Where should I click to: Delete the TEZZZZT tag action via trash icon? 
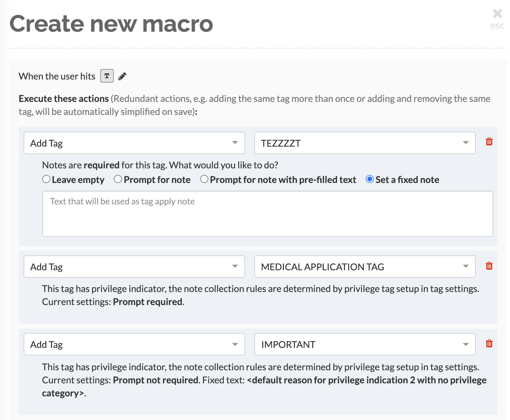tap(489, 142)
